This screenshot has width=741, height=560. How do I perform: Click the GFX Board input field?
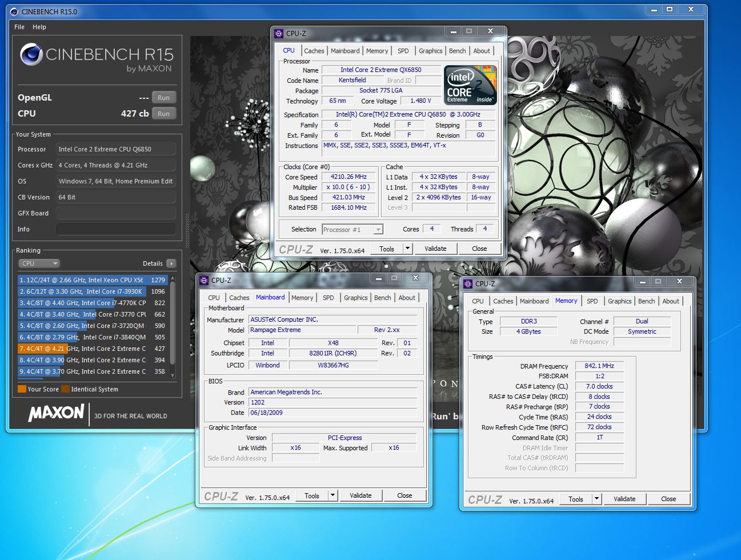116,213
